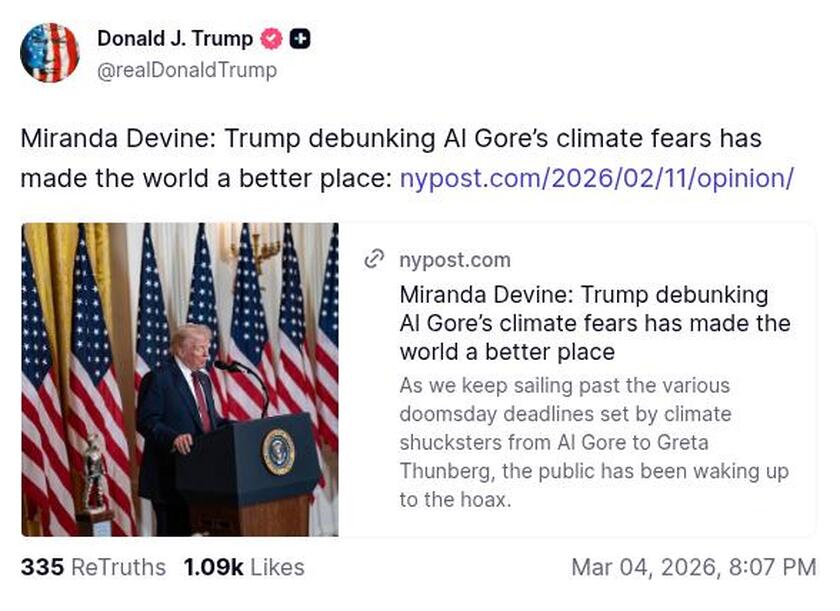
Task: Click the flag-themed profile picture
Action: point(52,48)
